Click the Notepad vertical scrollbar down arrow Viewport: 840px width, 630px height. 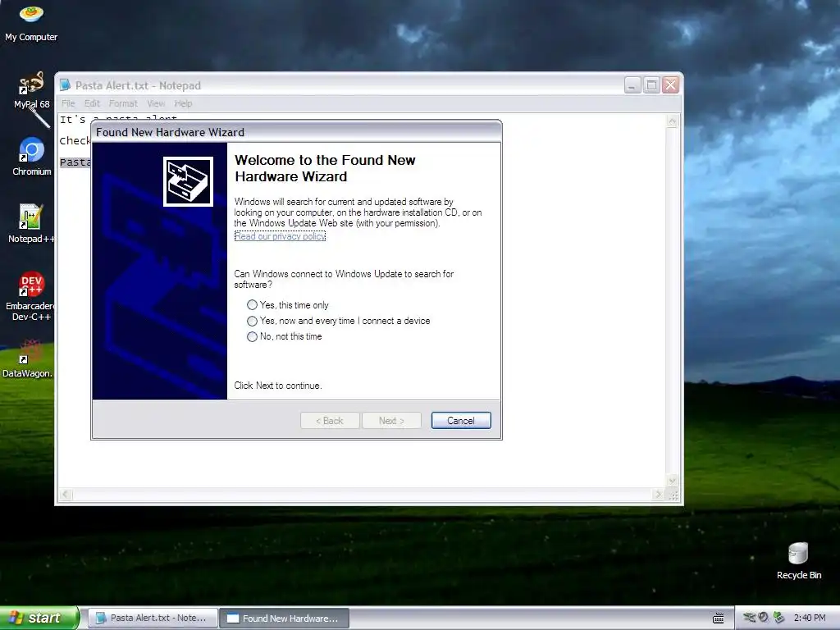tap(672, 481)
